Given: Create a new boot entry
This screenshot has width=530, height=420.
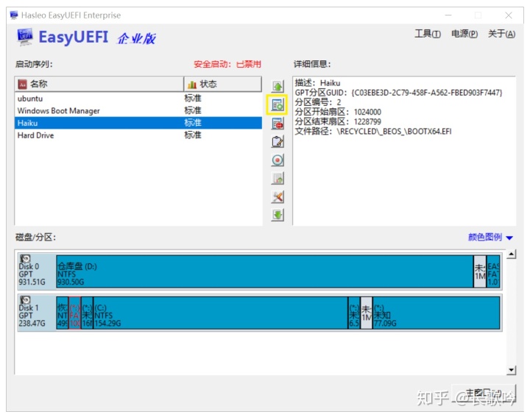Looking at the screenshot, I should pyautogui.click(x=278, y=105).
